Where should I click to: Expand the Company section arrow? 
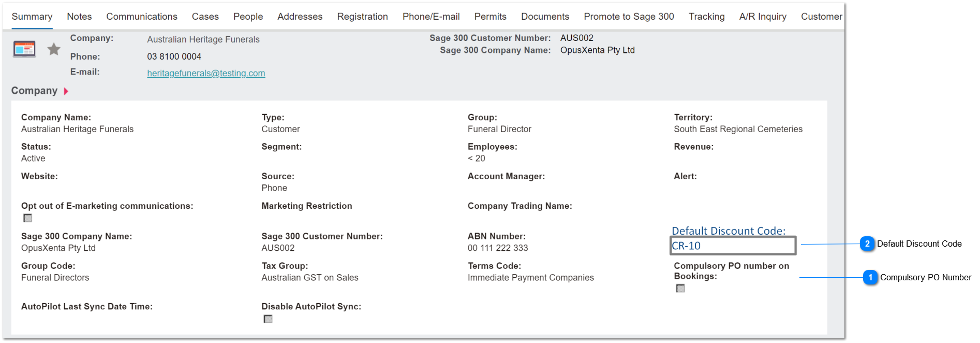point(66,91)
